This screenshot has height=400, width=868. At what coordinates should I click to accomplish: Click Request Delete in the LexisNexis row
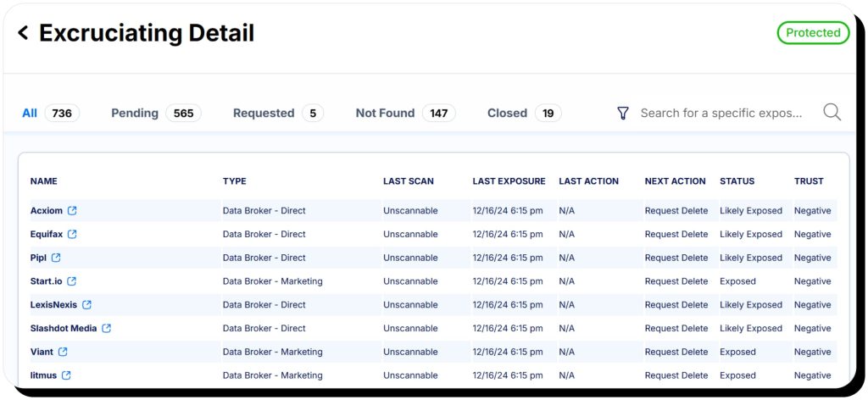pos(676,305)
